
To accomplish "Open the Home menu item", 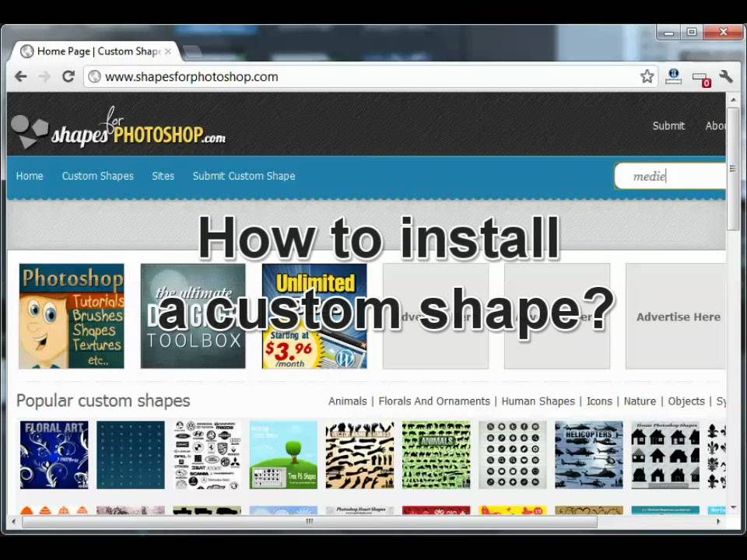I will (x=30, y=176).
